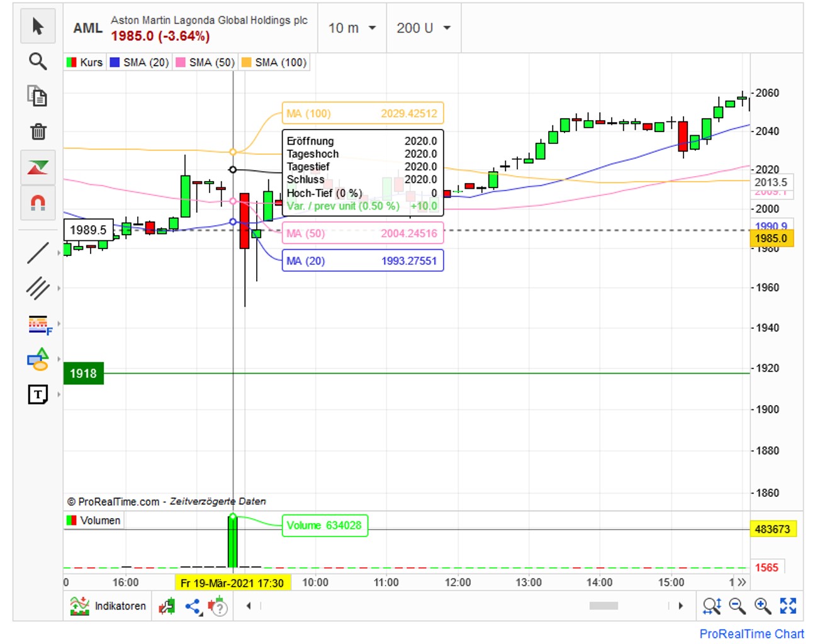
Task: Open the 10 m timeframe dropdown
Action: point(352,28)
